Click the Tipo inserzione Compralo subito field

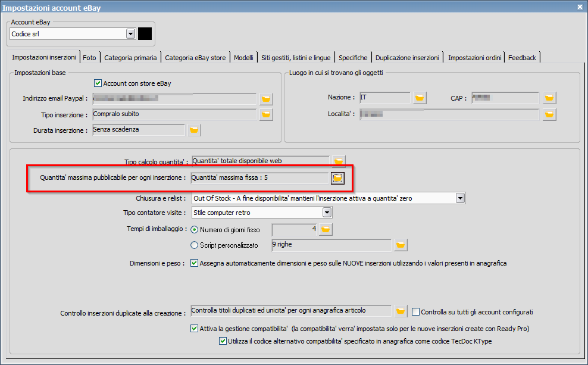[174, 114]
